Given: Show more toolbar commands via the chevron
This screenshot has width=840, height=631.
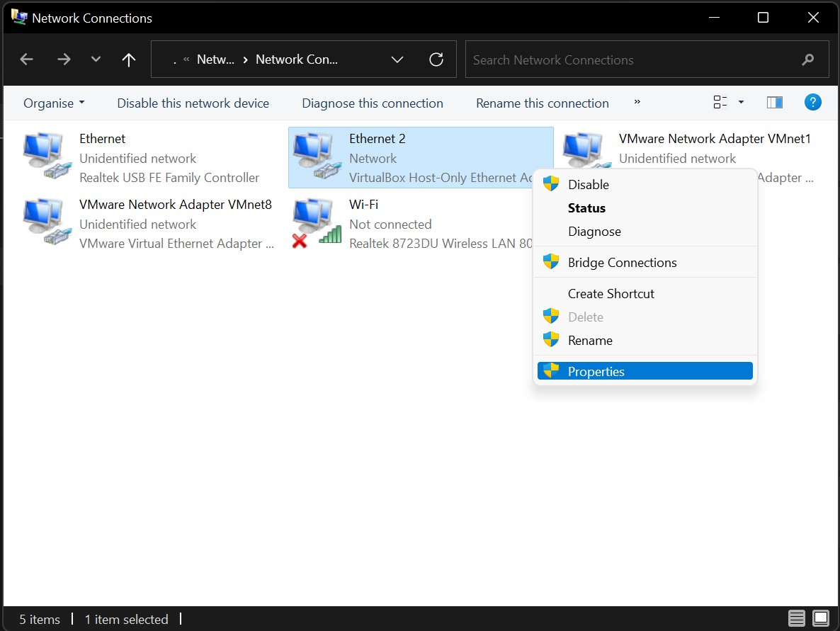Looking at the screenshot, I should (637, 102).
